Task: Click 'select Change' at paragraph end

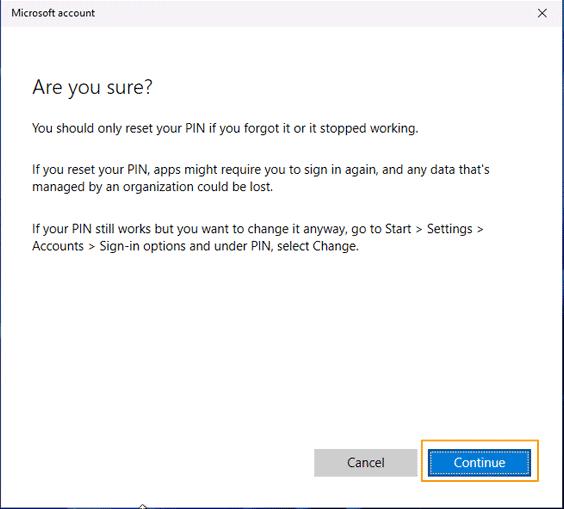Action: tap(318, 246)
